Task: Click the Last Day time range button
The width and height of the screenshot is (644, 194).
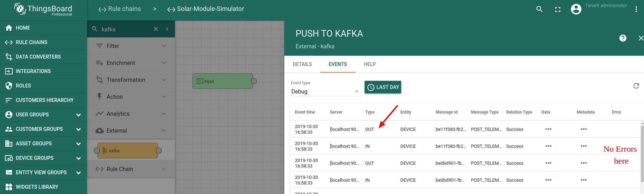Action: click(x=383, y=87)
